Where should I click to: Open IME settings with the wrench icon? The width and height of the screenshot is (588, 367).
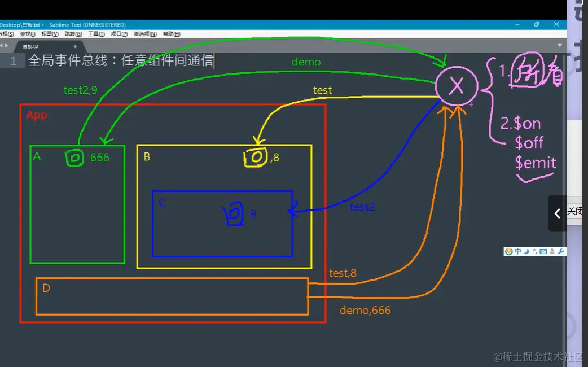(x=561, y=251)
